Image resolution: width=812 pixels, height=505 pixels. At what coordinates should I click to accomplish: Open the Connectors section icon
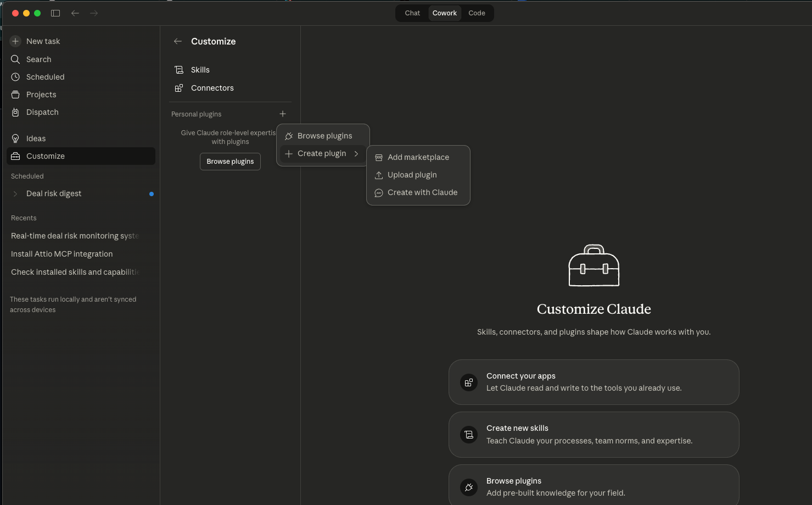178,88
